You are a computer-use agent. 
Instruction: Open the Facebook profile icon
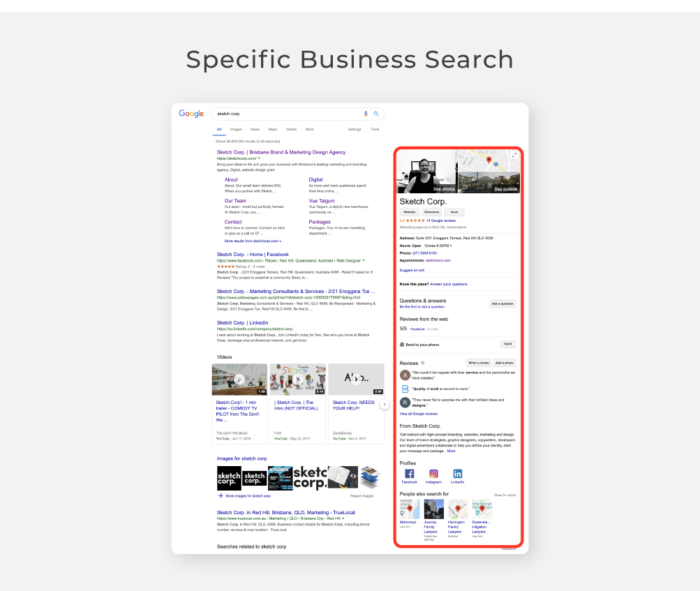[x=410, y=474]
